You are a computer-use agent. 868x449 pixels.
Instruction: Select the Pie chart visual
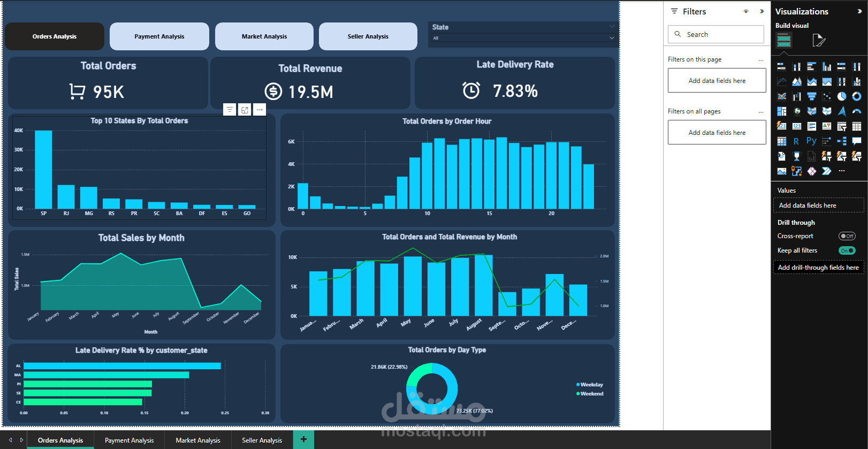click(x=842, y=96)
